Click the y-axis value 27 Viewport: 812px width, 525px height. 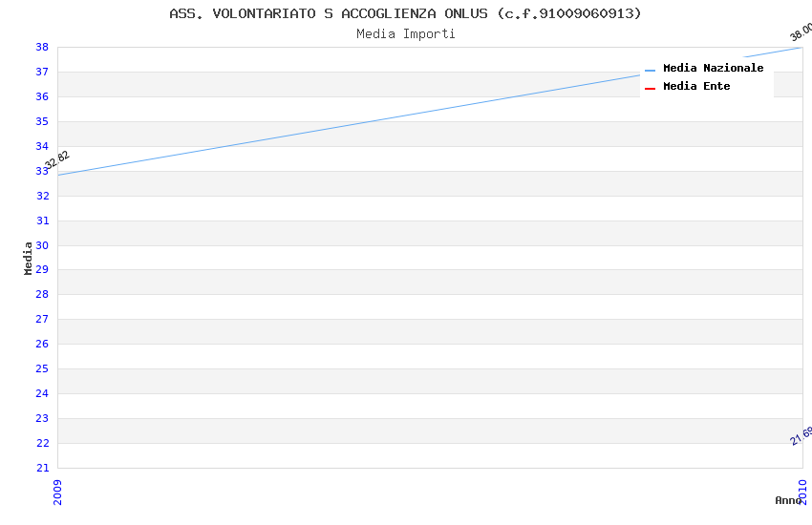point(42,319)
